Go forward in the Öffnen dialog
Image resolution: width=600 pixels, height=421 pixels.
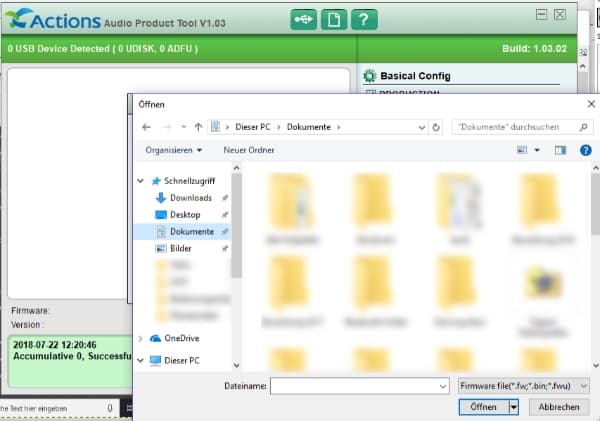167,127
